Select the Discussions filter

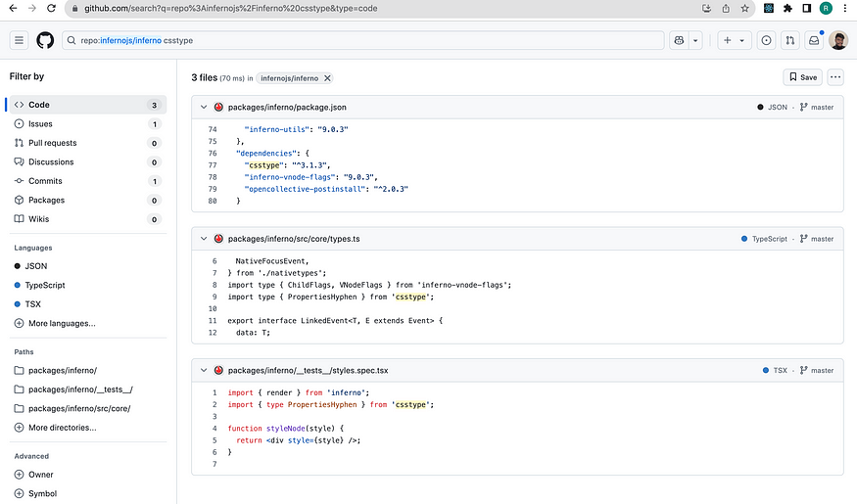click(x=88, y=162)
